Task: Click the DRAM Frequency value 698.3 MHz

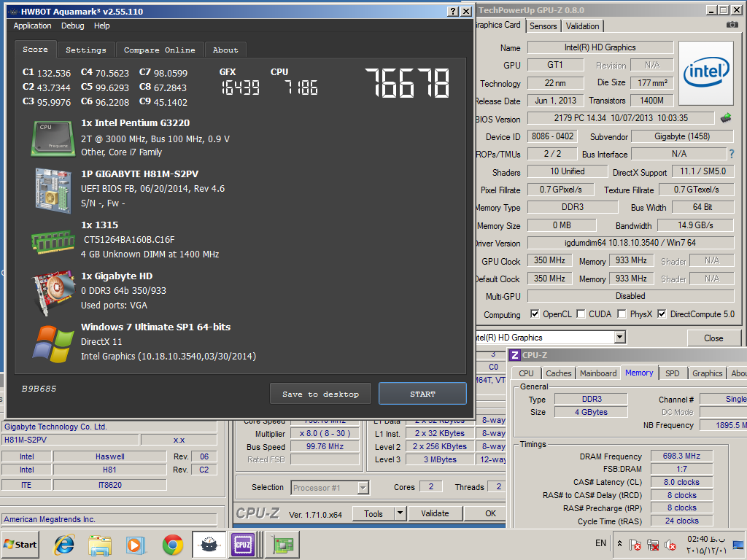Action: click(x=681, y=456)
